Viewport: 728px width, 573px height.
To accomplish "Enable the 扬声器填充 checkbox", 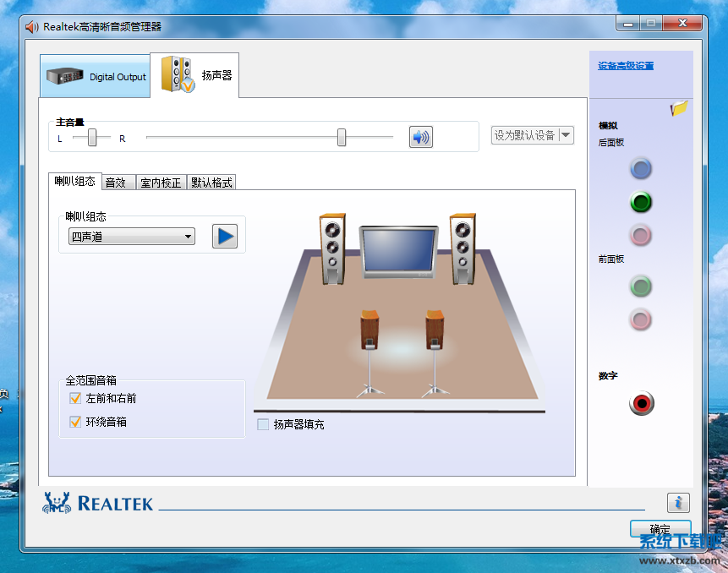I will pos(263,424).
